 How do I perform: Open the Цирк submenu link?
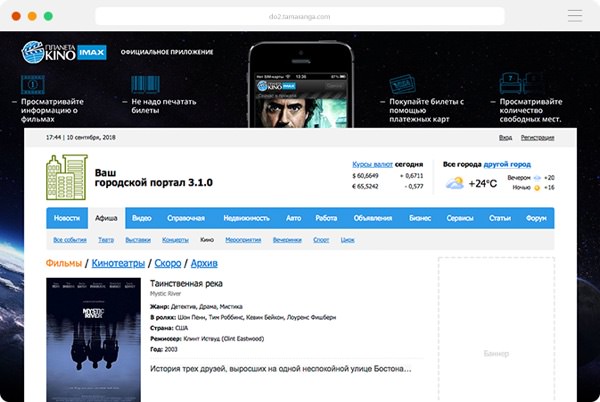pos(347,240)
